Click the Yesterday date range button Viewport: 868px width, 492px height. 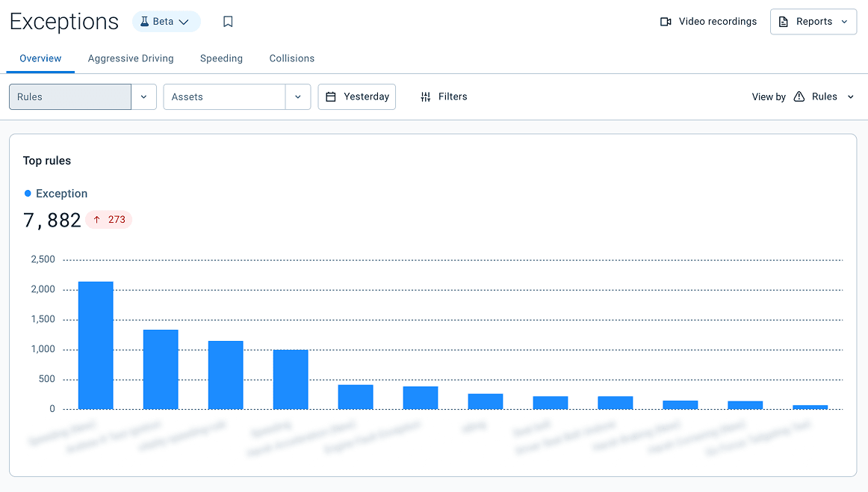[356, 96]
